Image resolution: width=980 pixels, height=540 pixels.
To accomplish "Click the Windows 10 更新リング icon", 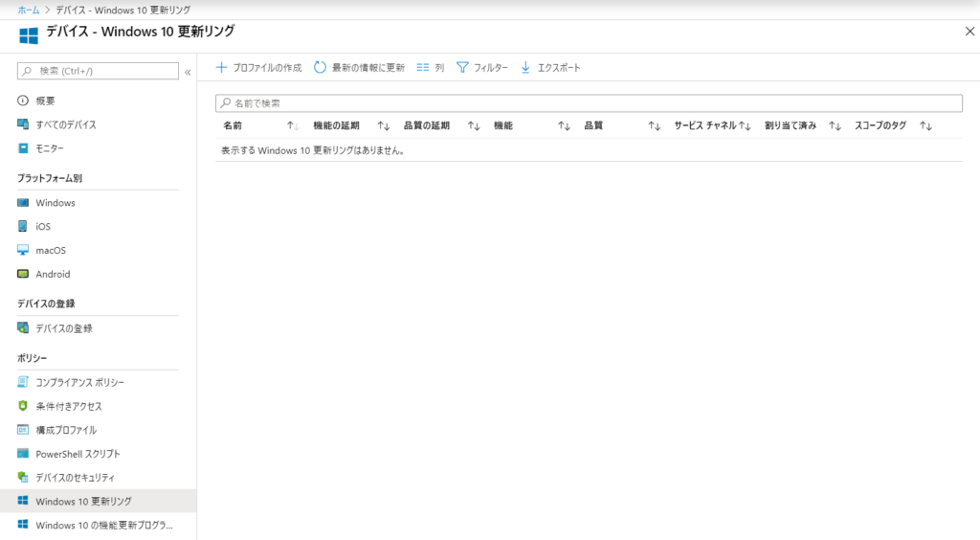I will pyautogui.click(x=23, y=502).
